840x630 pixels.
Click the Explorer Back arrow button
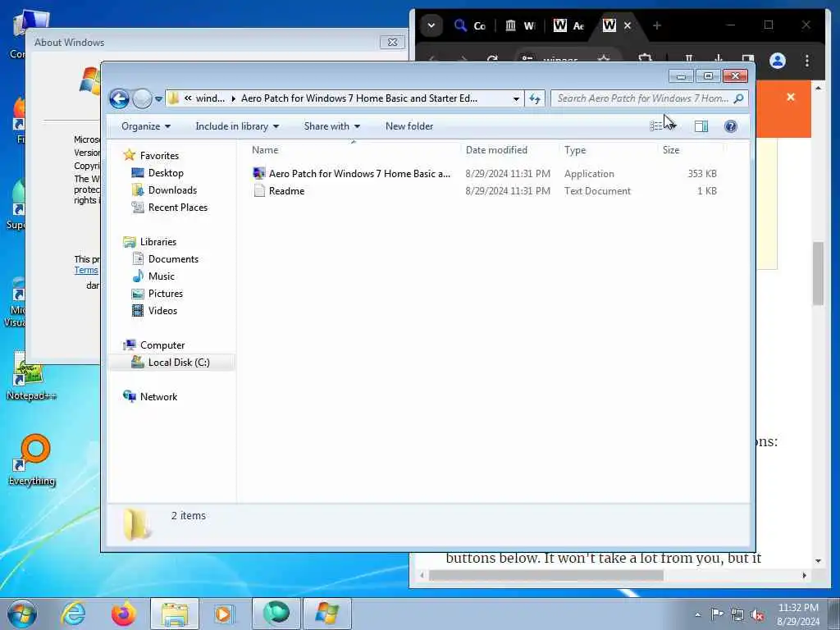[119, 98]
